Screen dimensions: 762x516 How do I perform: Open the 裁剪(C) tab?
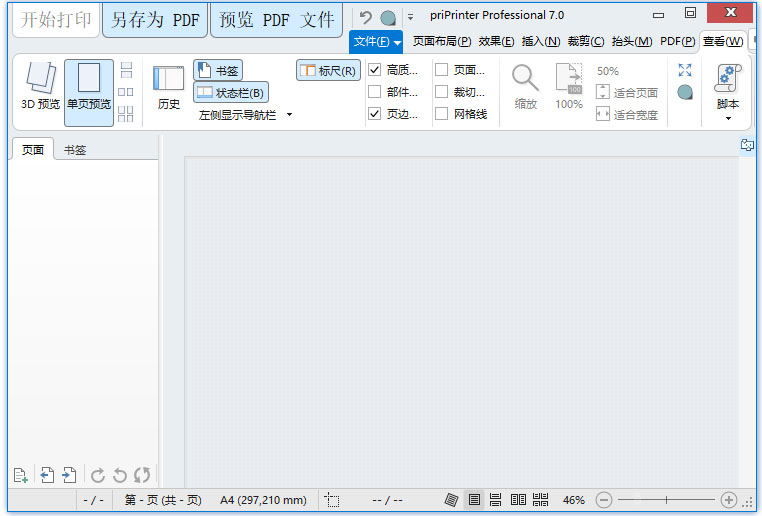586,42
